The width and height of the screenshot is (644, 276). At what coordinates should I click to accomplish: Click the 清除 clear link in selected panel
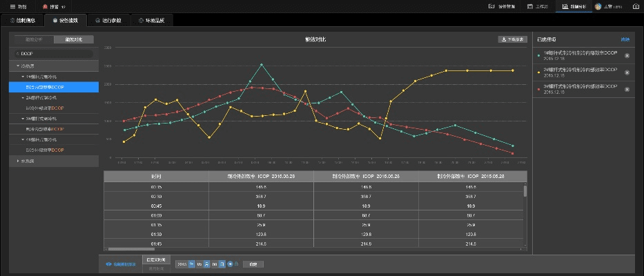tap(625, 39)
